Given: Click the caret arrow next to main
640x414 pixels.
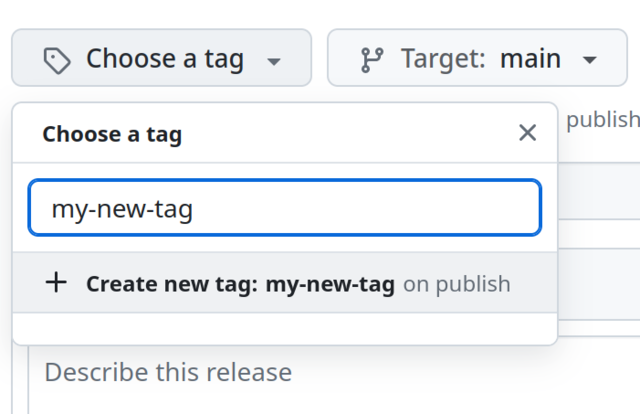Looking at the screenshot, I should click(589, 60).
